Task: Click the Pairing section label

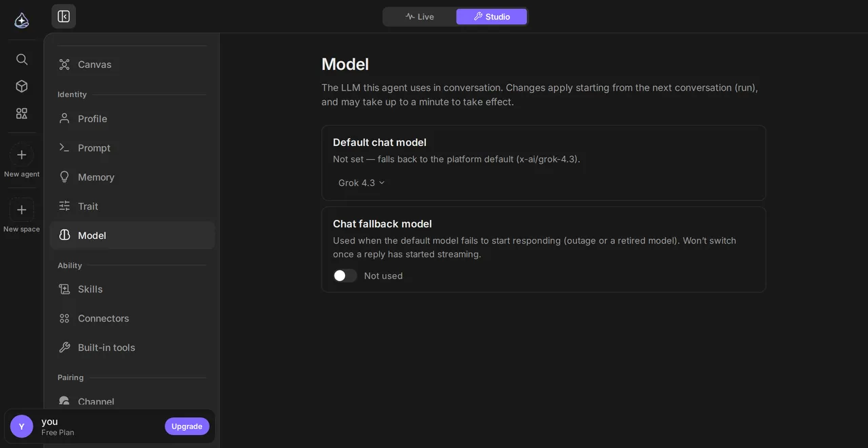Action: pos(71,377)
